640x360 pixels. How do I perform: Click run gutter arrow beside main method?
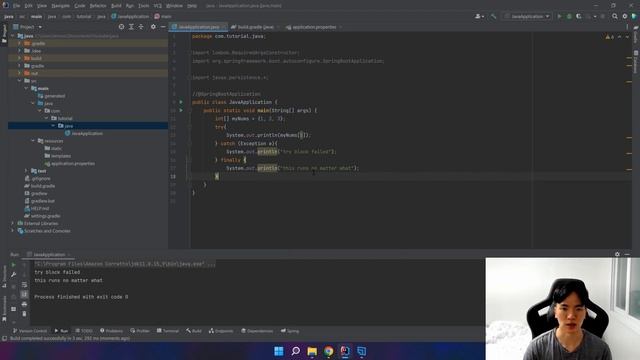tap(181, 110)
